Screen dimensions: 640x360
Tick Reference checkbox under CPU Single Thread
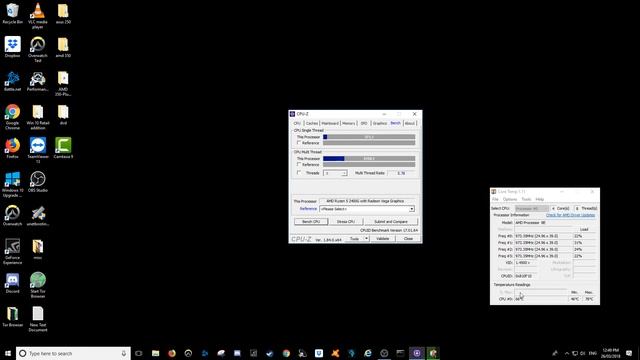point(299,143)
